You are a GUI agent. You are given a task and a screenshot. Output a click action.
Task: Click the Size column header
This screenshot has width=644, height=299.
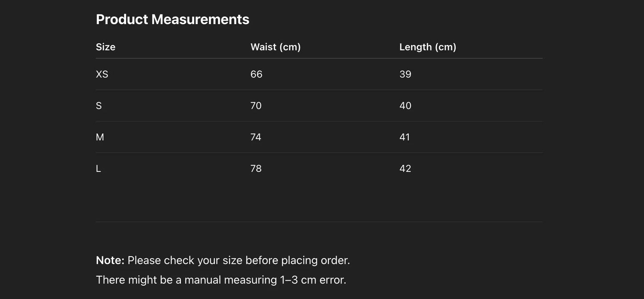106,47
